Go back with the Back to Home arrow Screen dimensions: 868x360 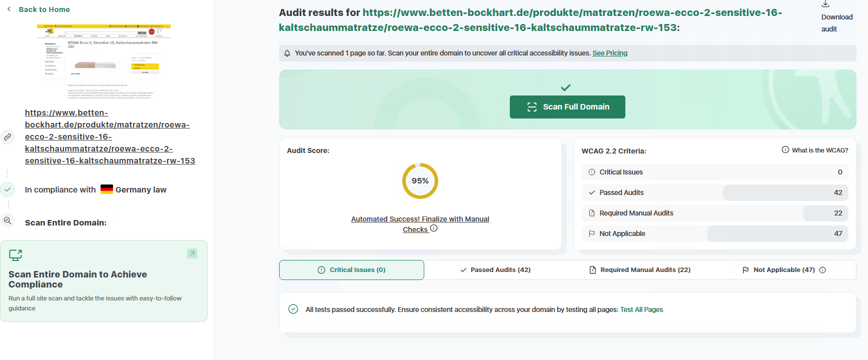(x=9, y=9)
